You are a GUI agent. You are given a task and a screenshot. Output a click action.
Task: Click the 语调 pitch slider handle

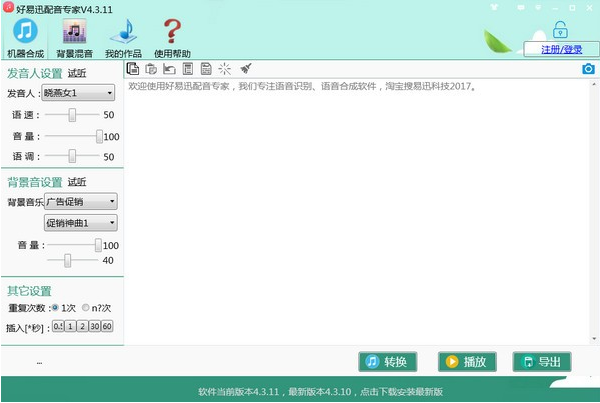click(72, 156)
